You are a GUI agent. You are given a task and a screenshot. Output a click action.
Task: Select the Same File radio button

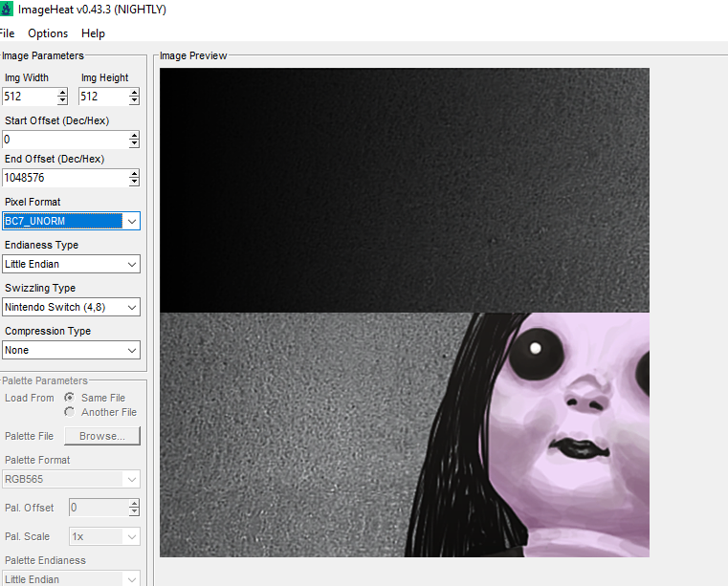(x=70, y=397)
